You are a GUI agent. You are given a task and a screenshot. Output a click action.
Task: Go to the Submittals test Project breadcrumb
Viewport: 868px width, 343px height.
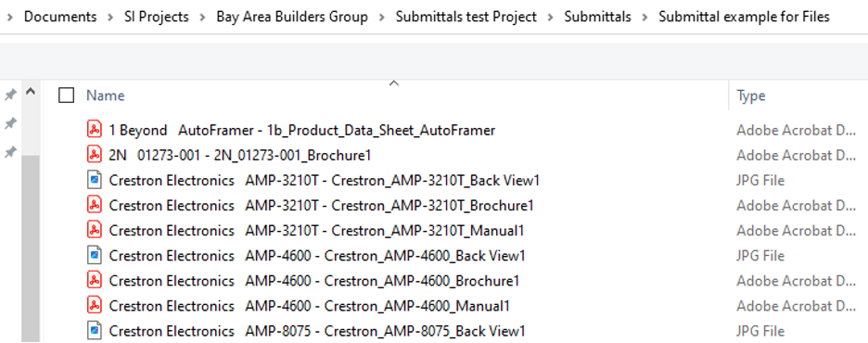coord(466,17)
